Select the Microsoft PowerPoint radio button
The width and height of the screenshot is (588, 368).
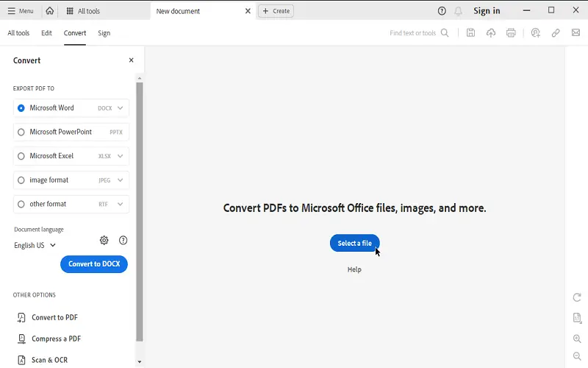pos(21,132)
